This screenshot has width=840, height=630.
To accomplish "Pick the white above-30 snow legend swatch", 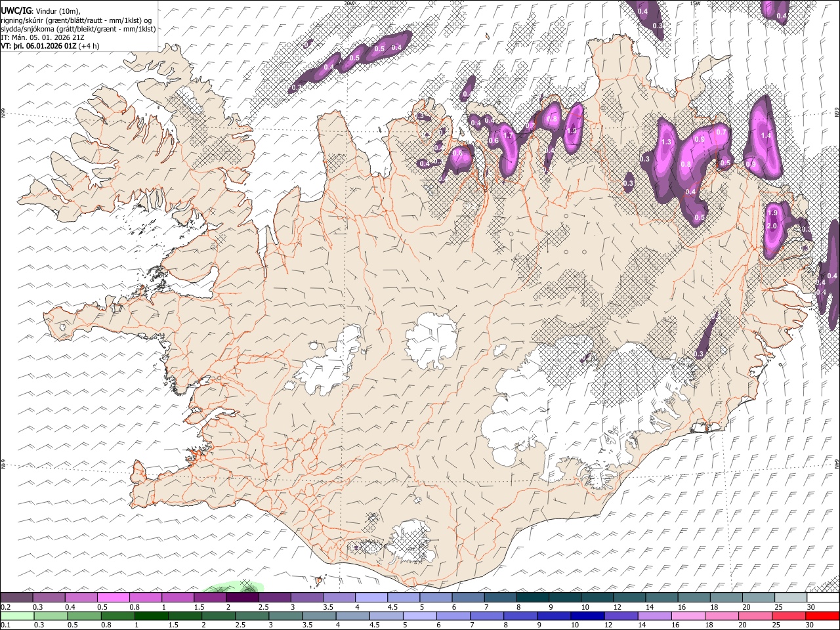I will click(823, 598).
